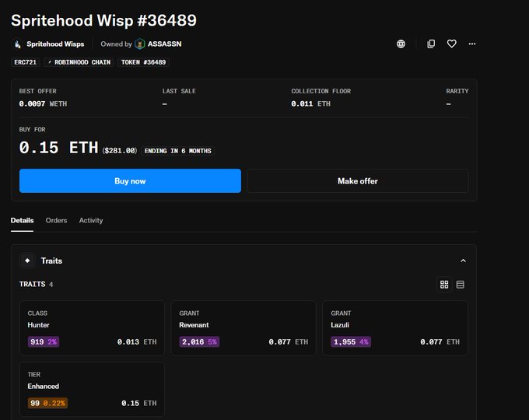Click the 0.15 ETH buy price

(x=58, y=148)
